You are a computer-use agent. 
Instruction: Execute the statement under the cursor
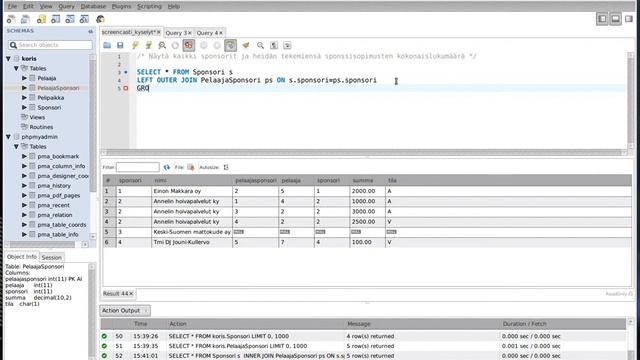pos(149,45)
